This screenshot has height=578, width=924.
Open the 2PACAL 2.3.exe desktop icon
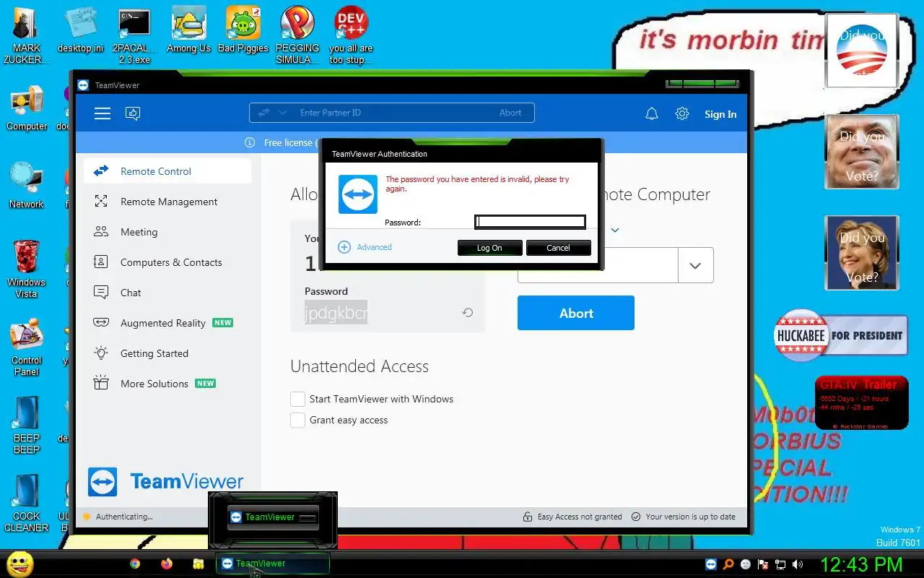point(134,35)
